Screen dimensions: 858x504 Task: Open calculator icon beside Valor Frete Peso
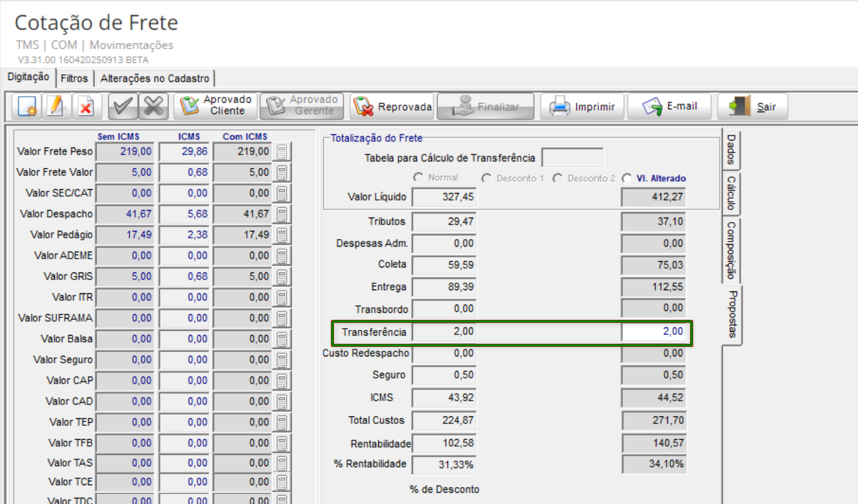tap(282, 152)
